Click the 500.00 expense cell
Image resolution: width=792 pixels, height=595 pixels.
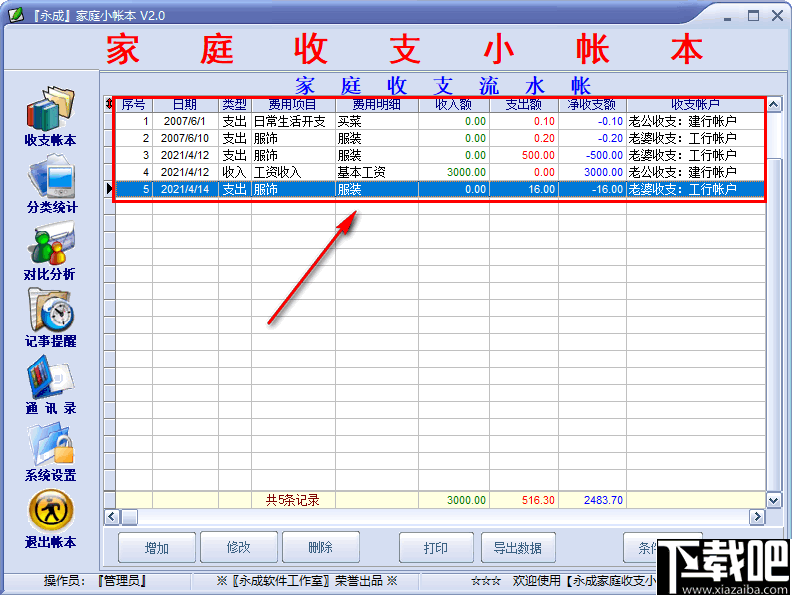point(524,155)
